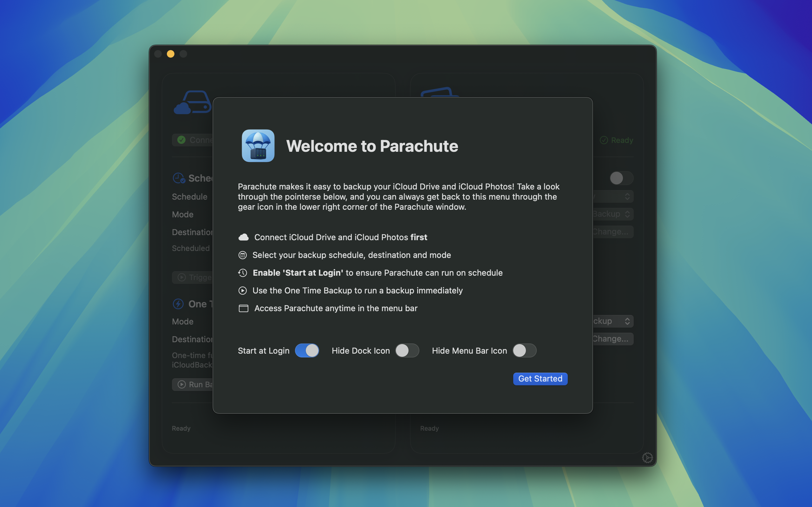This screenshot has height=507, width=812.
Task: Toggle the schedule switch in right panel
Action: coord(621,178)
